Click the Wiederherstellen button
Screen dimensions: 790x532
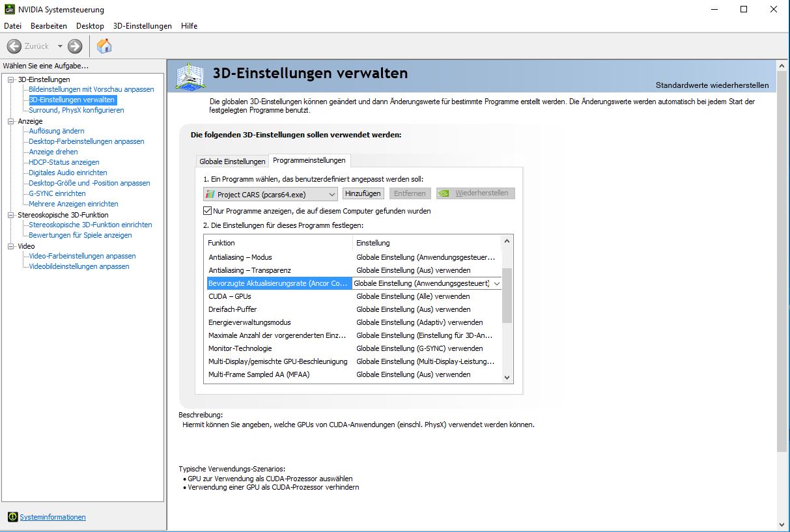pos(475,193)
